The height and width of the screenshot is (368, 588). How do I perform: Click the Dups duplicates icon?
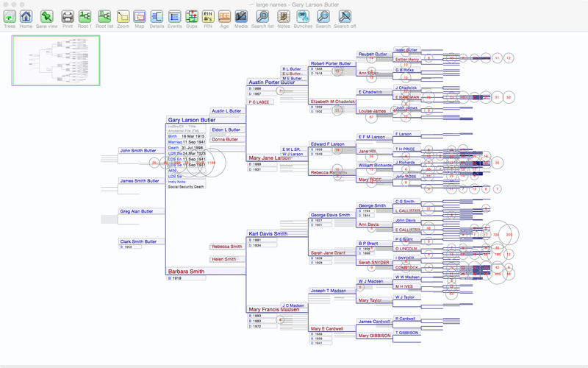point(191,16)
